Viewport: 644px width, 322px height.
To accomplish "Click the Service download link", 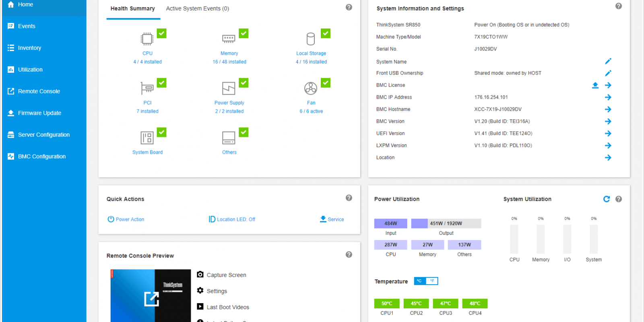I will [332, 219].
